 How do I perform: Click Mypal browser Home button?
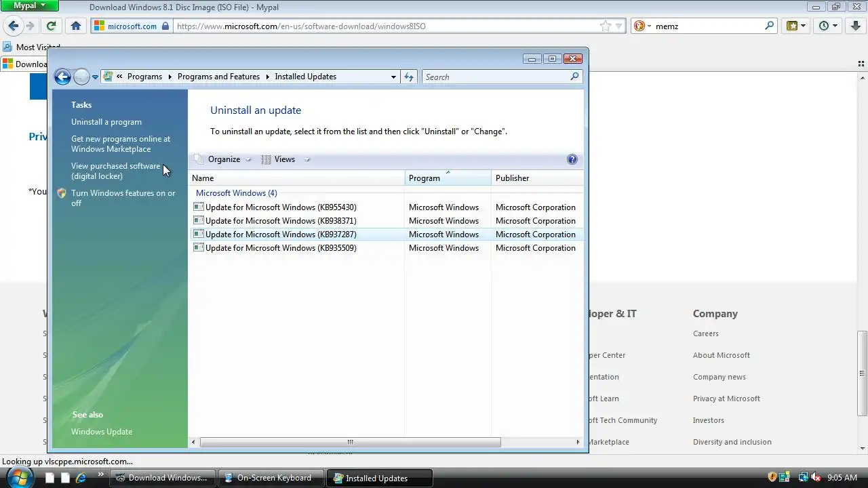coord(76,26)
